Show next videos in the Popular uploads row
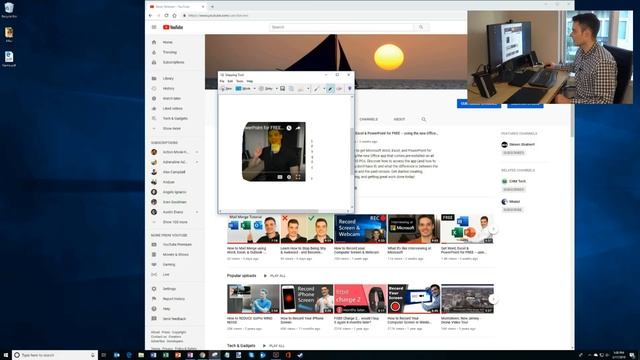The image size is (640, 360). click(x=493, y=299)
